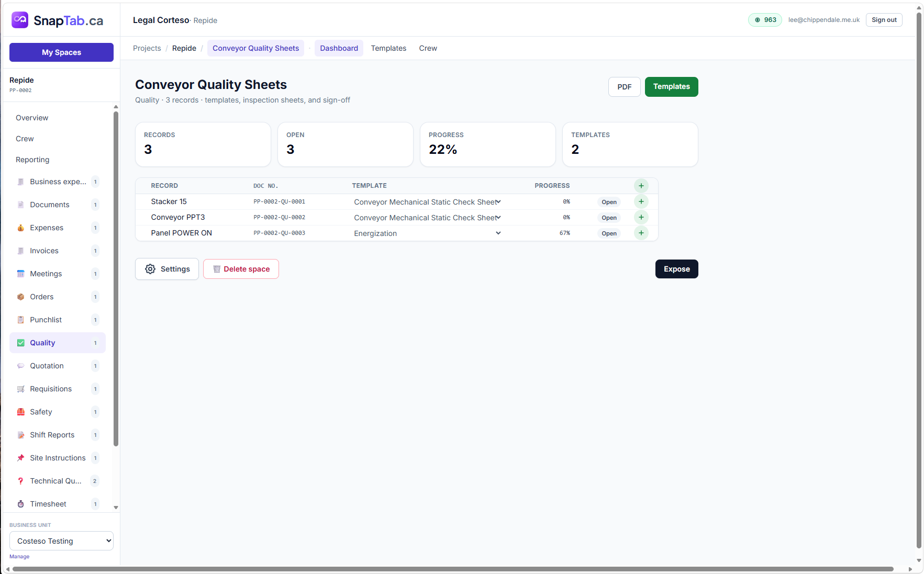Image resolution: width=924 pixels, height=574 pixels.
Task: Open the Punchlist clipboard icon
Action: [21, 320]
